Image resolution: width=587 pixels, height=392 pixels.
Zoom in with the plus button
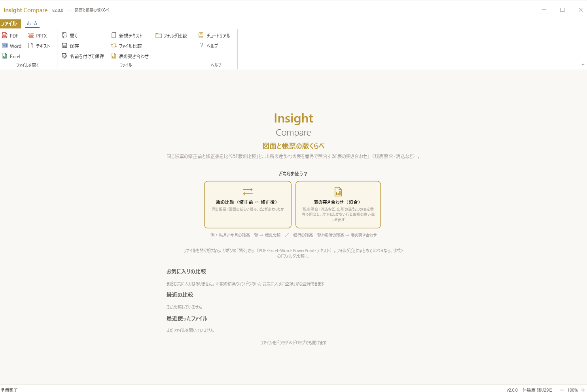583,390
